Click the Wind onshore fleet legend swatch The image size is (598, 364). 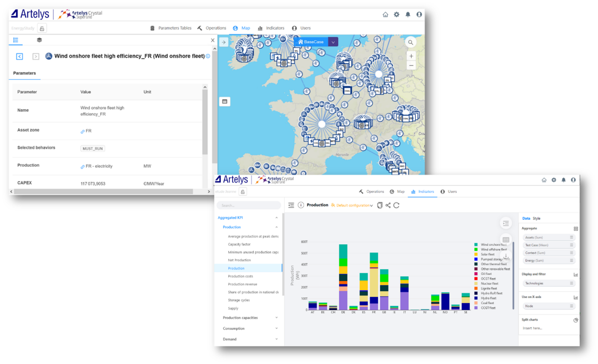click(476, 245)
